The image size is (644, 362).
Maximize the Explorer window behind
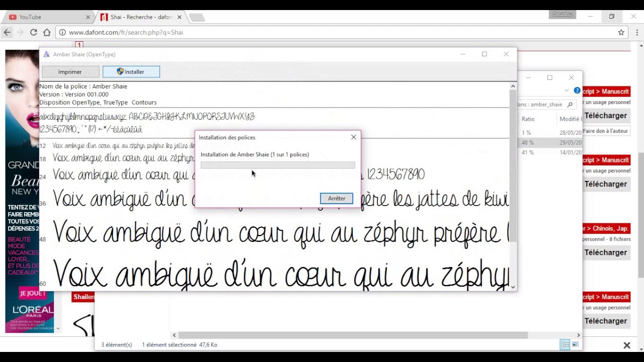click(550, 78)
